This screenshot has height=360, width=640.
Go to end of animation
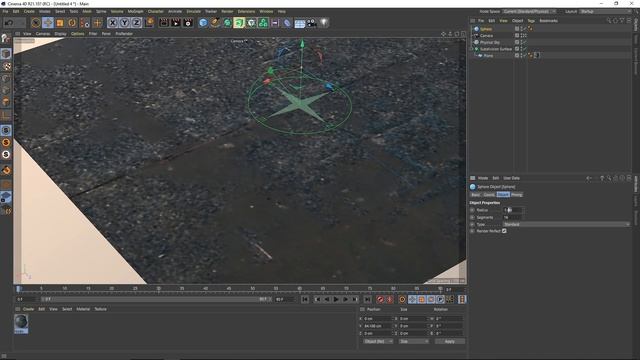367,299
